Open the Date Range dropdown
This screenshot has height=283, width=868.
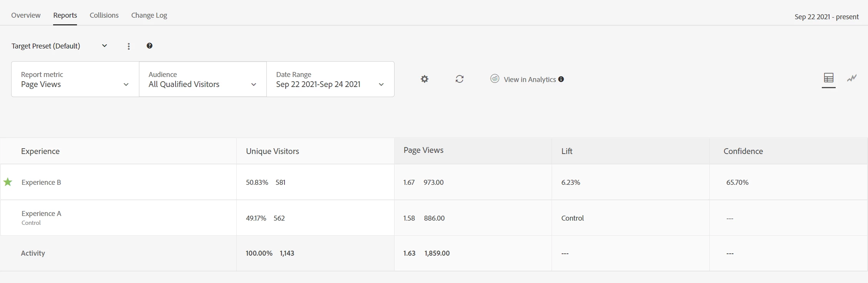(330, 79)
